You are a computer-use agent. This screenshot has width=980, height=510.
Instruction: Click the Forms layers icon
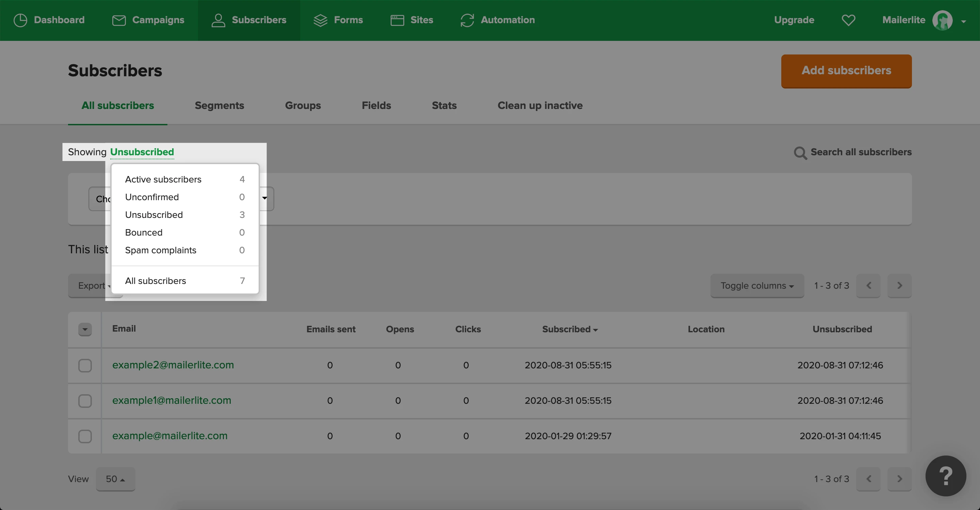pyautogui.click(x=320, y=20)
